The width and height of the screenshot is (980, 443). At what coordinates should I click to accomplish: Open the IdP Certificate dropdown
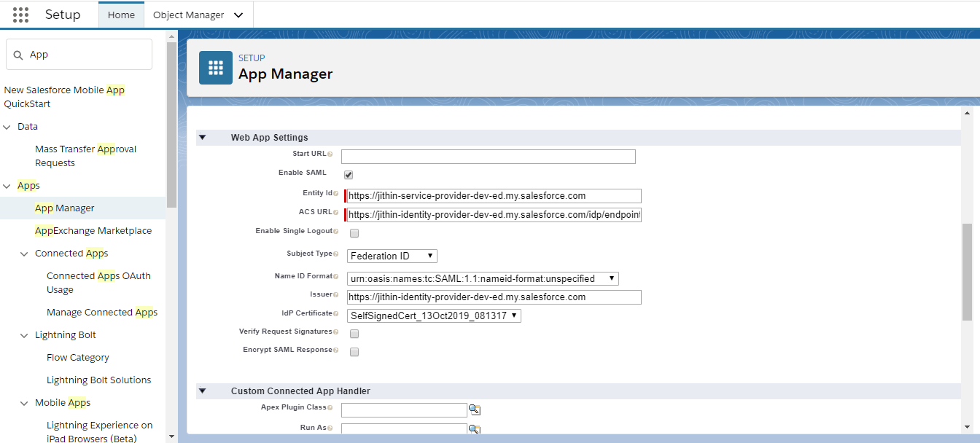pyautogui.click(x=434, y=315)
